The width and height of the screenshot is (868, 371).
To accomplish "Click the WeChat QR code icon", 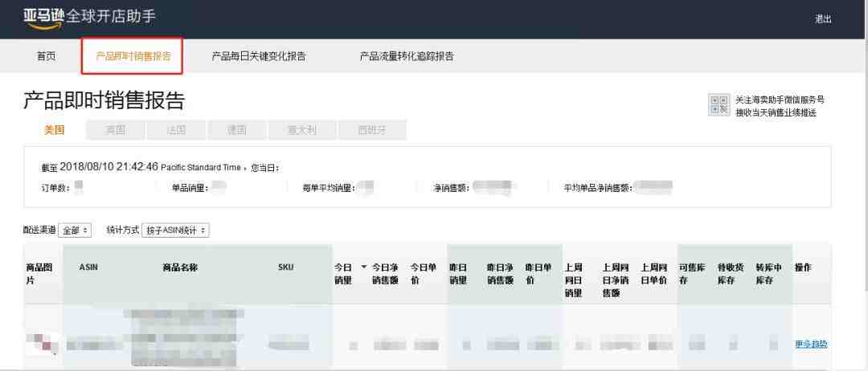I will [x=719, y=105].
